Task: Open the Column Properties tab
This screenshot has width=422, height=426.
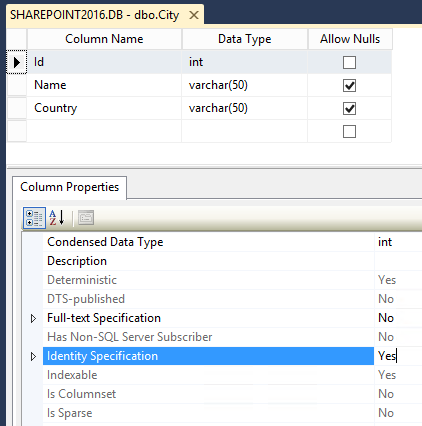Action: (x=69, y=187)
